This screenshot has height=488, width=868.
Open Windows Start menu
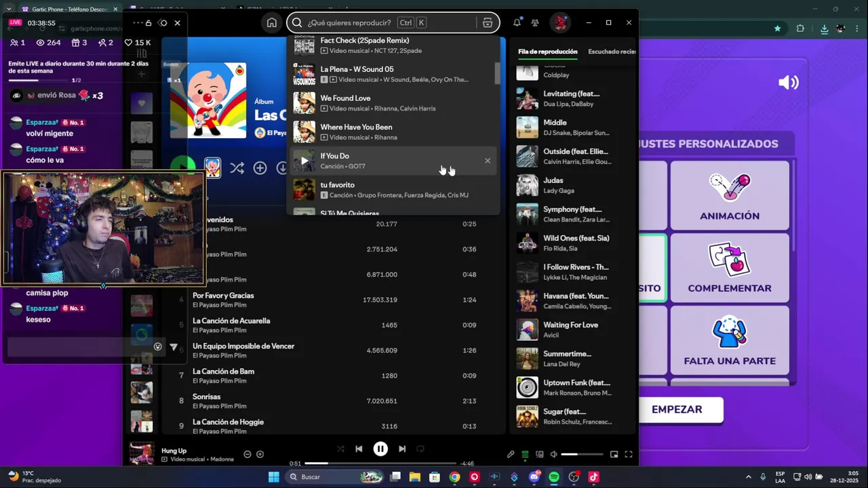274,477
